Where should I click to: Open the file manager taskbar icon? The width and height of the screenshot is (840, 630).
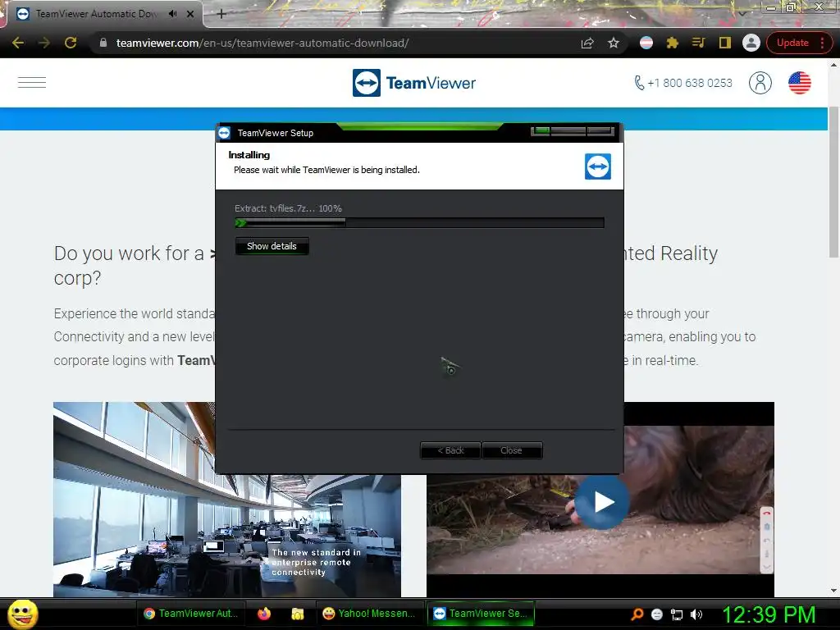[x=297, y=614]
